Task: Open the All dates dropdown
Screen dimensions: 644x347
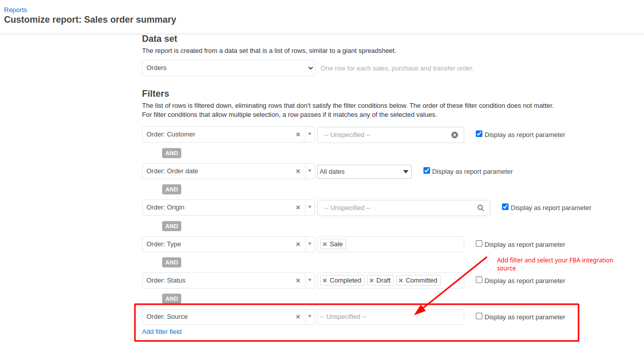Action: pos(365,172)
